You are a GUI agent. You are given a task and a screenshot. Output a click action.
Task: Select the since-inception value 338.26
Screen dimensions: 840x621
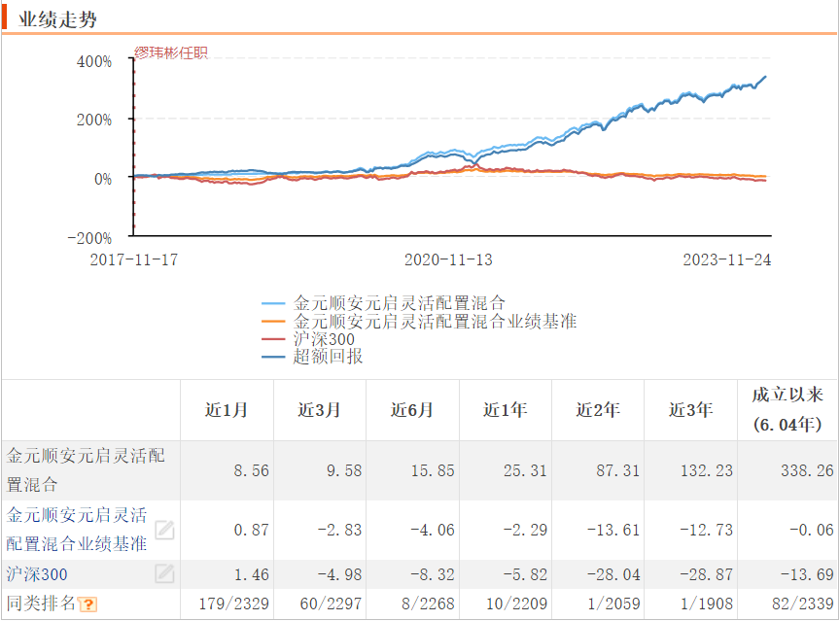pos(807,470)
